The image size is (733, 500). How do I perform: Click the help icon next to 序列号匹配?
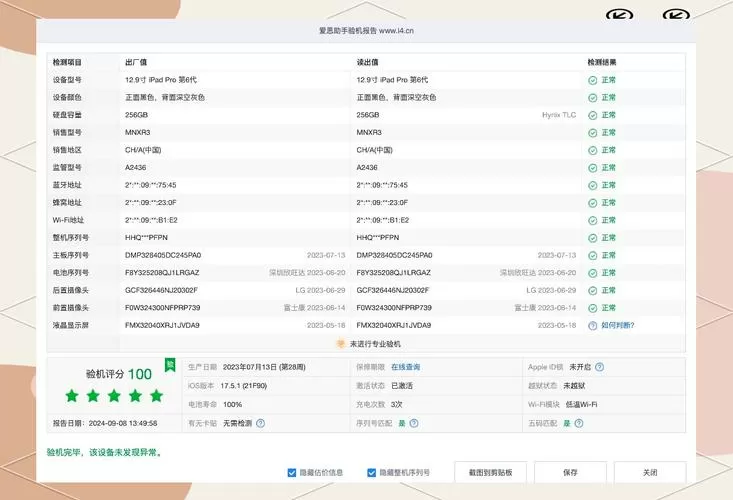coord(414,423)
